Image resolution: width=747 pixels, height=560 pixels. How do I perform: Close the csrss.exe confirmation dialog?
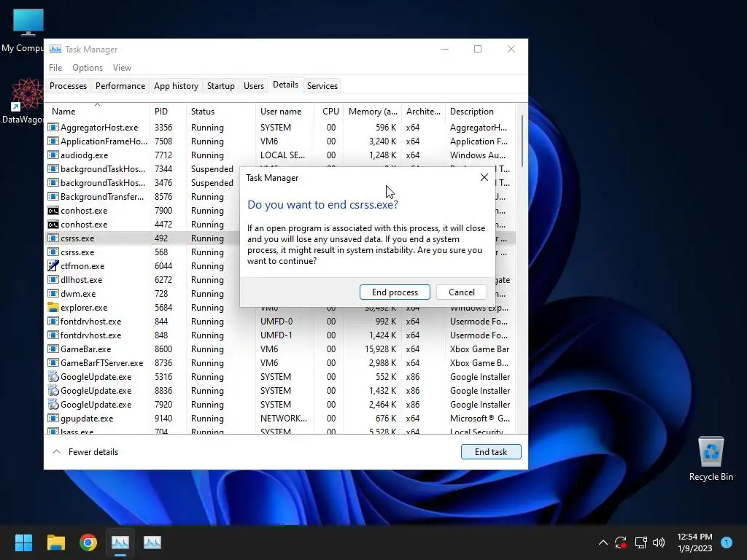click(x=484, y=177)
